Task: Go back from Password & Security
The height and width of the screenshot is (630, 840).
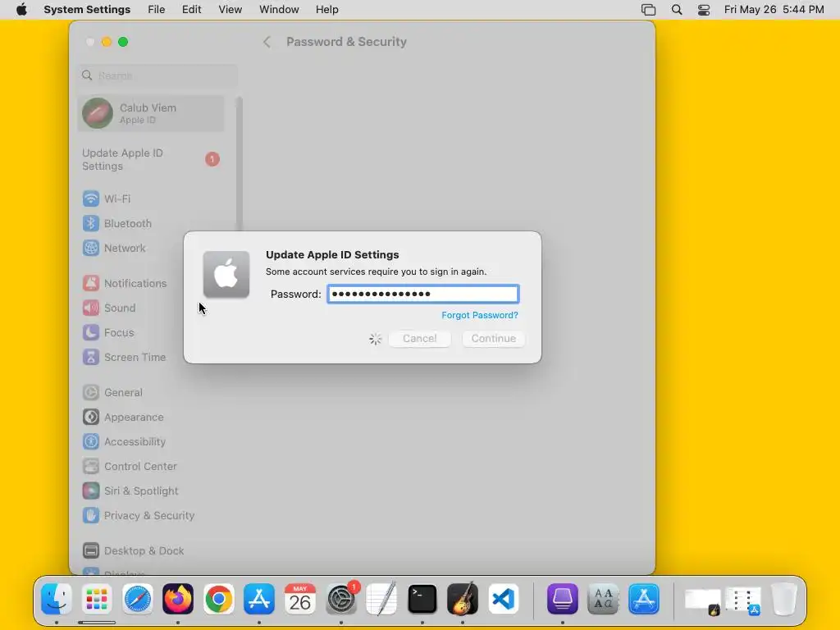Action: tap(267, 42)
